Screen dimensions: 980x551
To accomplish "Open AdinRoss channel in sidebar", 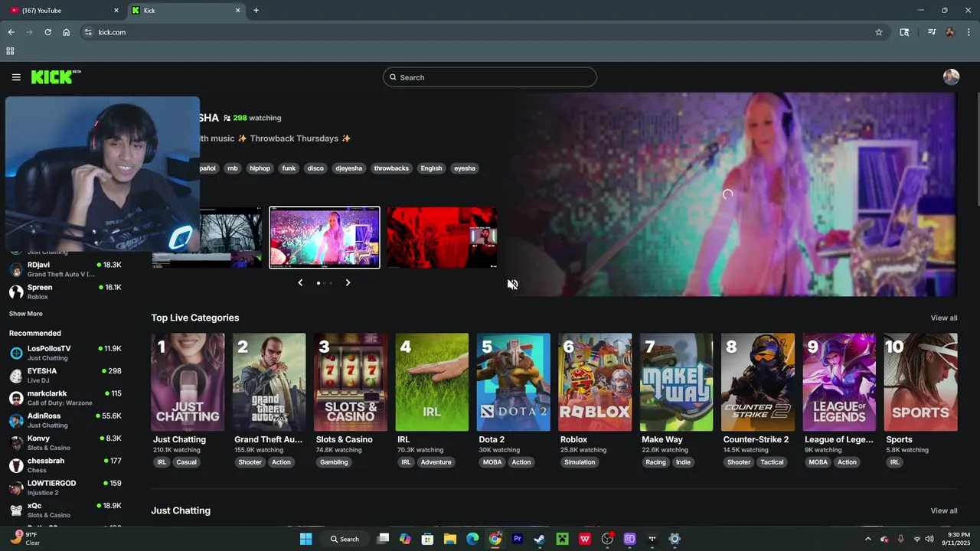I will click(x=65, y=420).
